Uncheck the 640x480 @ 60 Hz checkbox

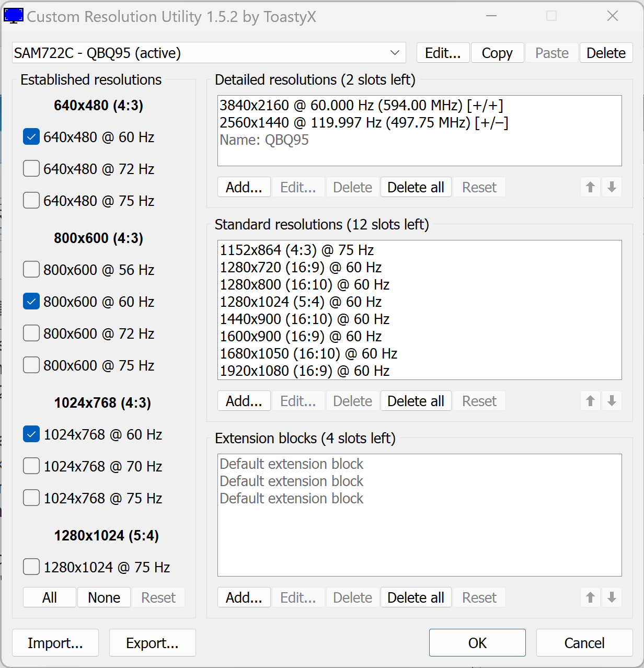[31, 137]
